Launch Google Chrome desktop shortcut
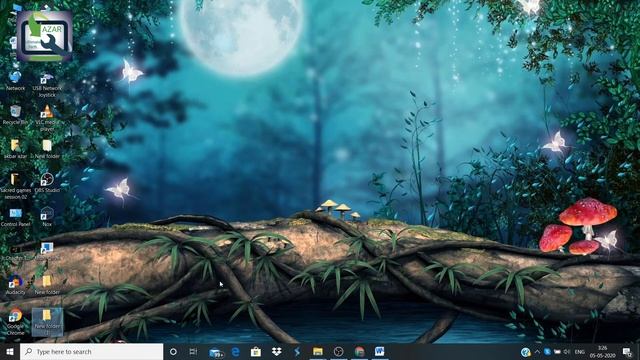This screenshot has height=360, width=640. (15, 322)
